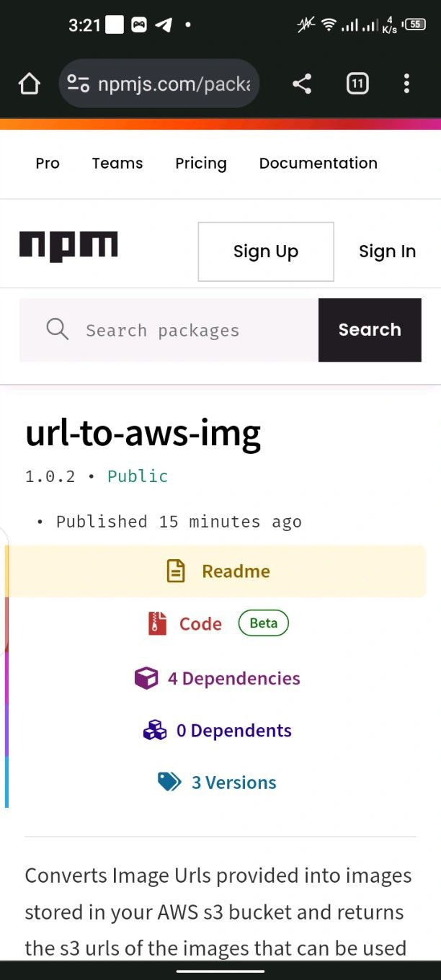The height and width of the screenshot is (980, 441).
Task: Click the purple Dependencies box icon
Action: [146, 678]
